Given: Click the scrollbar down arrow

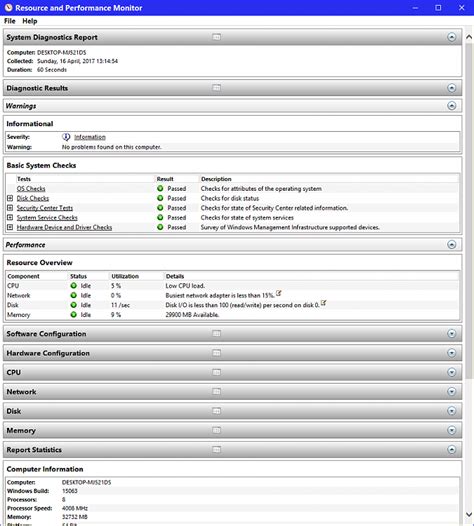Looking at the screenshot, I should (469, 515).
